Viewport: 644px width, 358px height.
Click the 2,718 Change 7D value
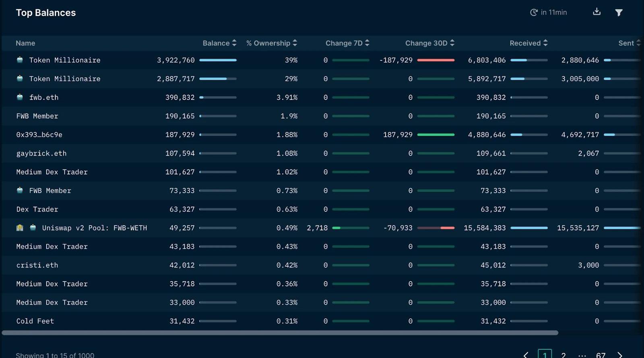(x=317, y=228)
